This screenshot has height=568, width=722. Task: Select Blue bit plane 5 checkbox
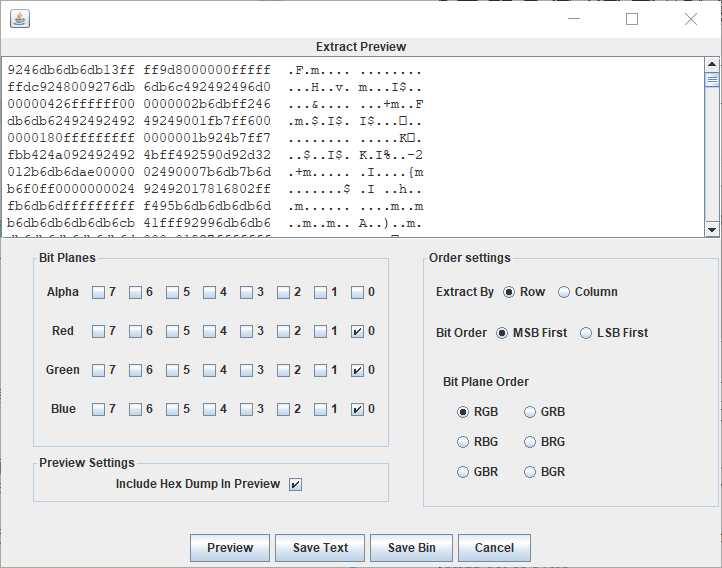172,410
